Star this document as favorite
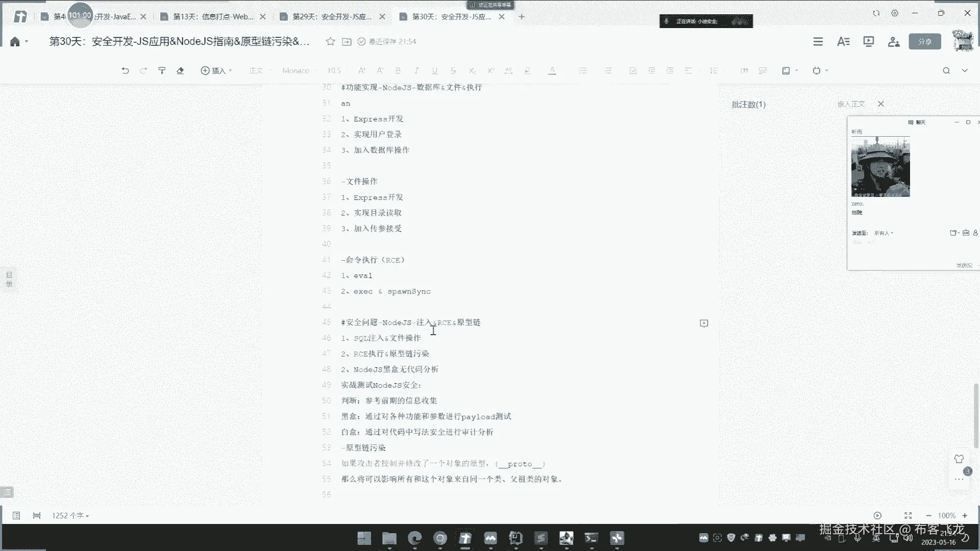This screenshot has width=980, height=551. (330, 41)
